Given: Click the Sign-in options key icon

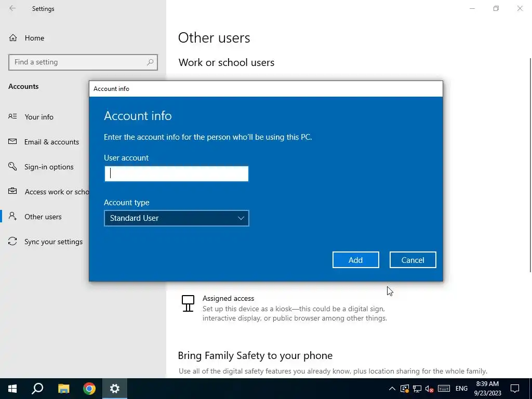Looking at the screenshot, I should pyautogui.click(x=12, y=166).
